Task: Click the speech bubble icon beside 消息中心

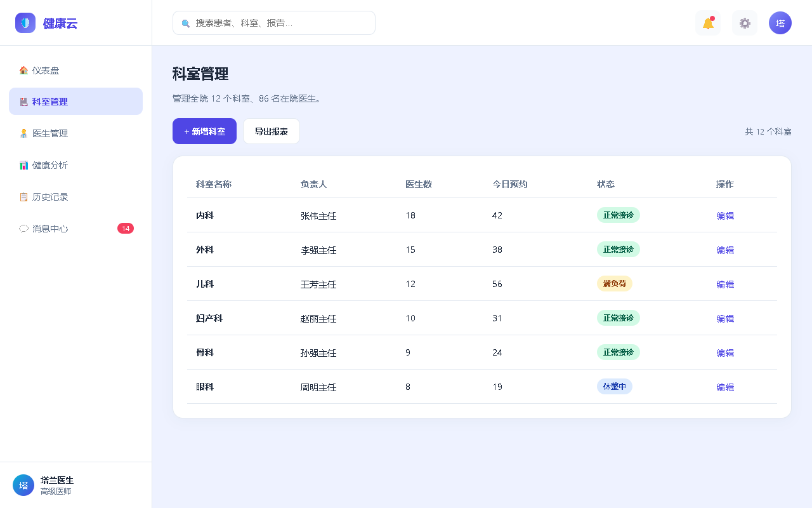Action: 23,229
